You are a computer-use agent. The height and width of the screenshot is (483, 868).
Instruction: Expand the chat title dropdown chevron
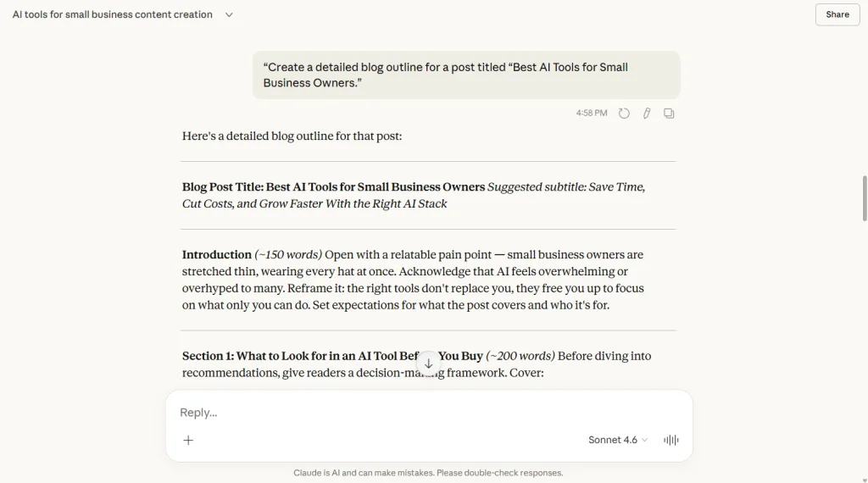tap(229, 15)
